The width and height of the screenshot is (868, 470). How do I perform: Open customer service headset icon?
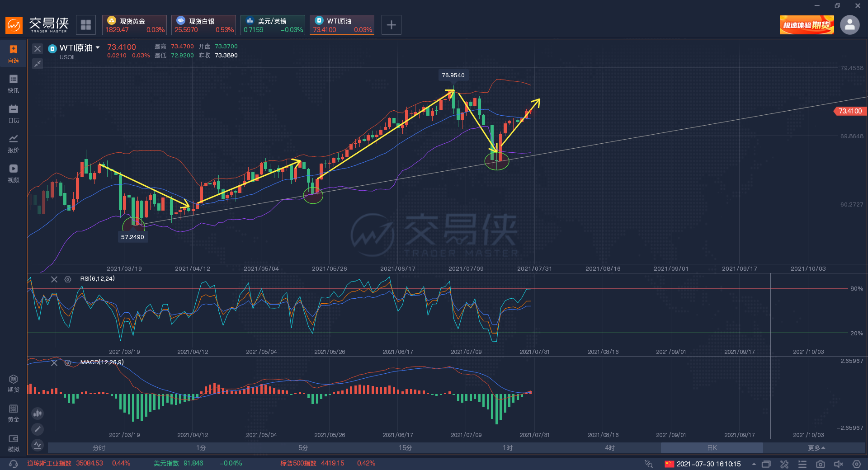pos(14,464)
